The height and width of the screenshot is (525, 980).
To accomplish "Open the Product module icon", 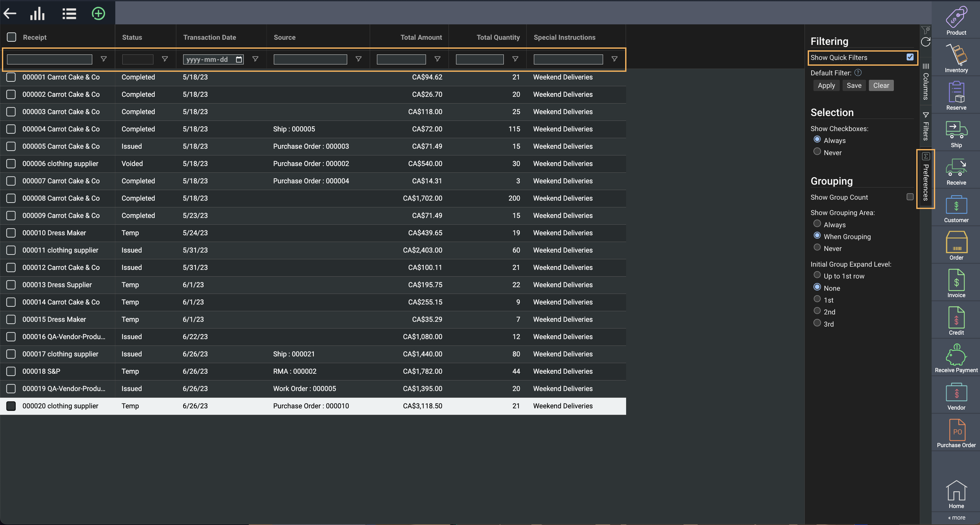I will 956,20.
